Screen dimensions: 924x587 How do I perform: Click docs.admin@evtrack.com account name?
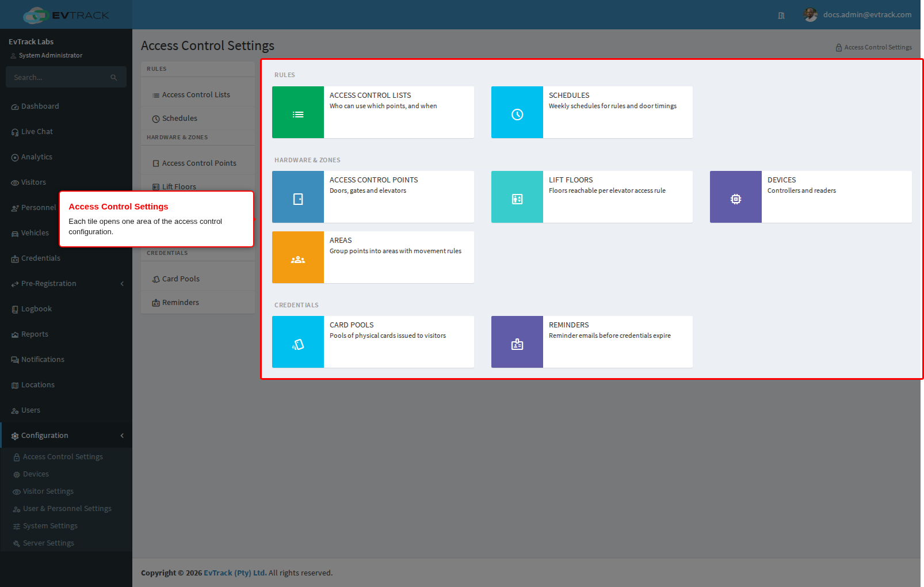(x=867, y=15)
